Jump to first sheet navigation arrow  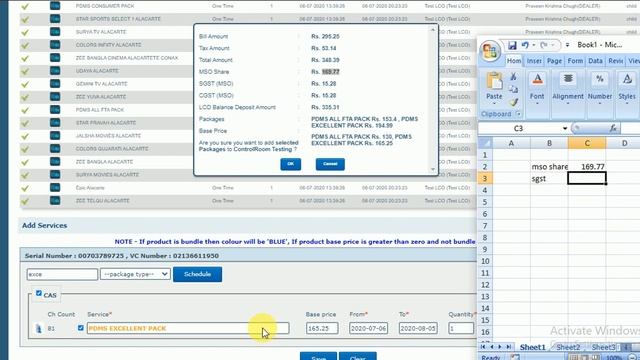click(483, 347)
